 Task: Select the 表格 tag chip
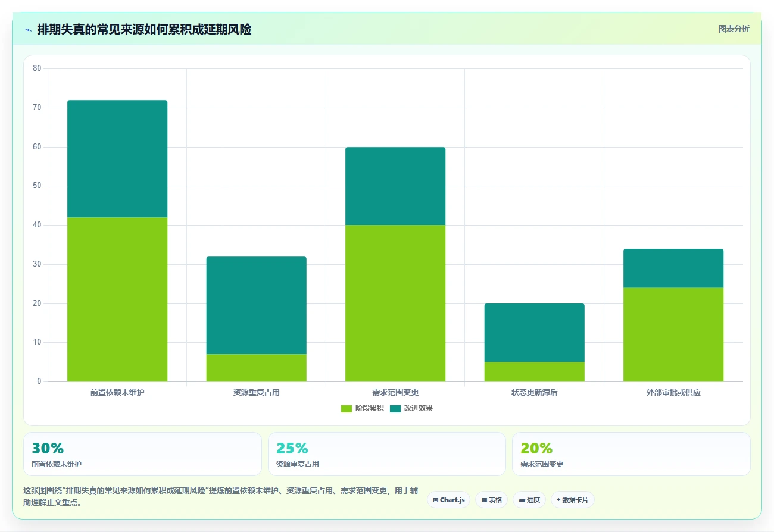(x=491, y=500)
